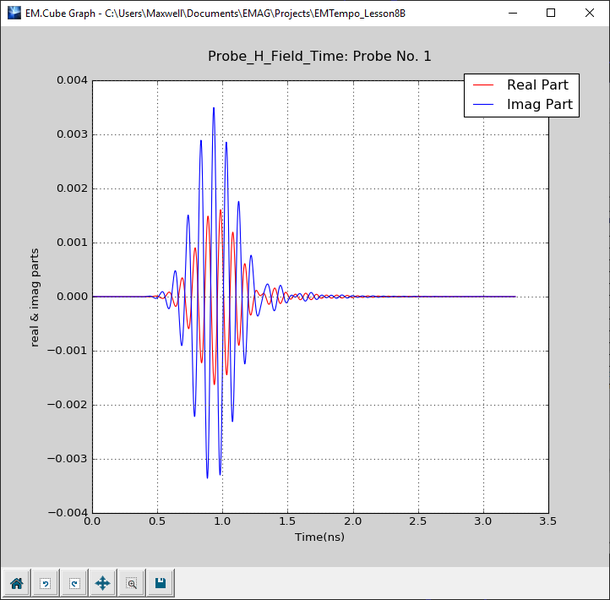Reset the graph with the Home button
This screenshot has width=610, height=600.
[x=16, y=582]
